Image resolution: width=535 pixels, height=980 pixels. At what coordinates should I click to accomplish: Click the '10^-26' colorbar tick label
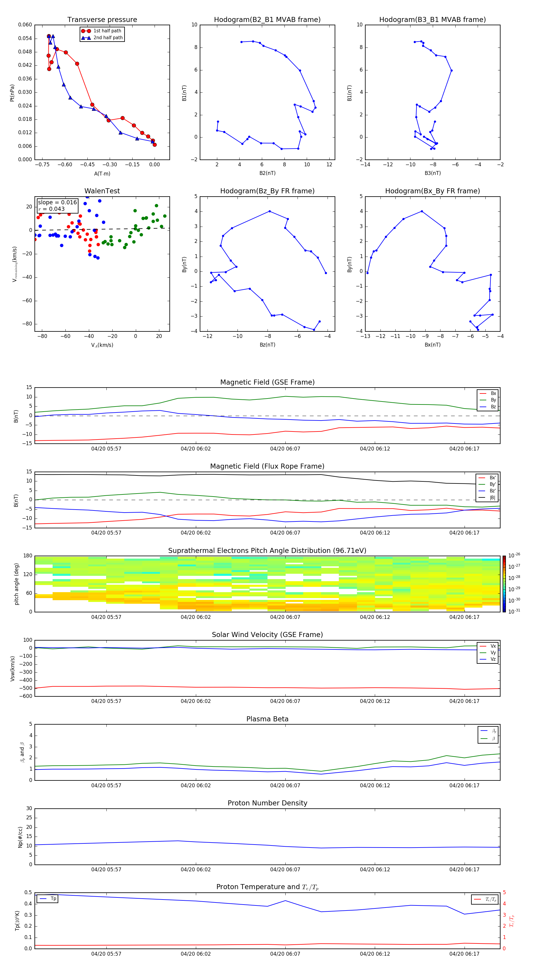[514, 555]
